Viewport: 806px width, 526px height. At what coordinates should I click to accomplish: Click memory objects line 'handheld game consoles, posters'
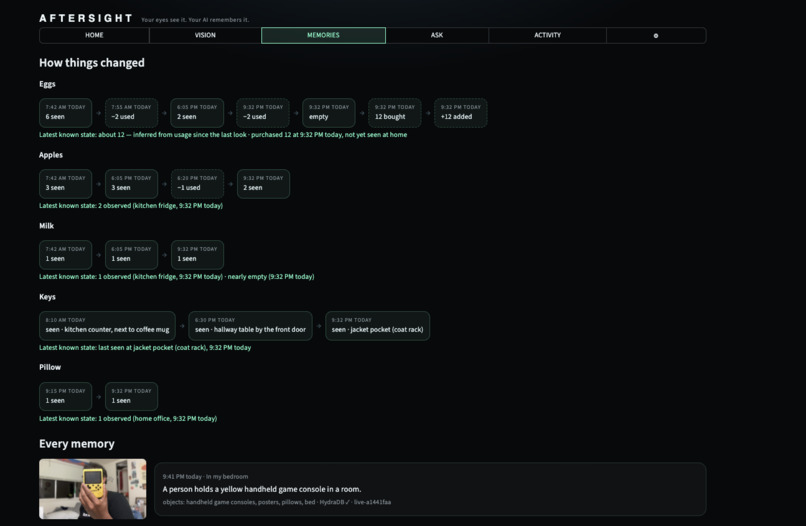pyautogui.click(x=277, y=502)
